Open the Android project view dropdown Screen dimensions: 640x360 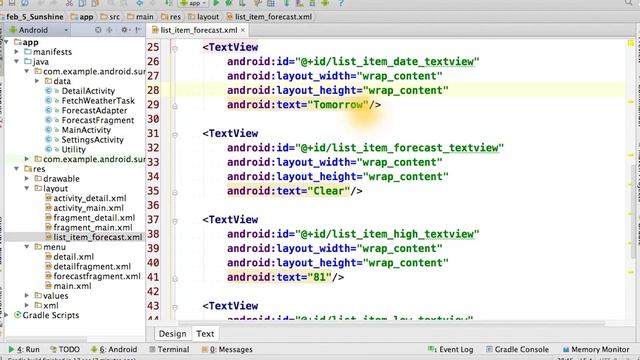pos(39,30)
